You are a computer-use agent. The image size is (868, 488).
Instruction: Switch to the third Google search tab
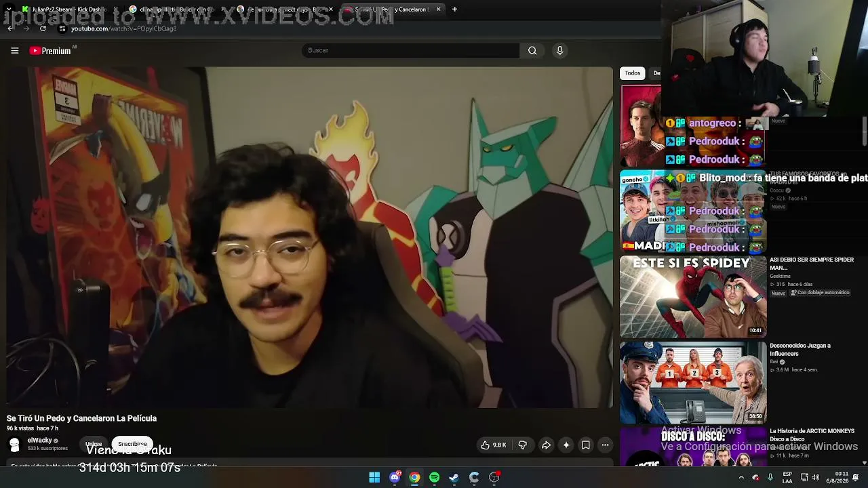pos(283,9)
